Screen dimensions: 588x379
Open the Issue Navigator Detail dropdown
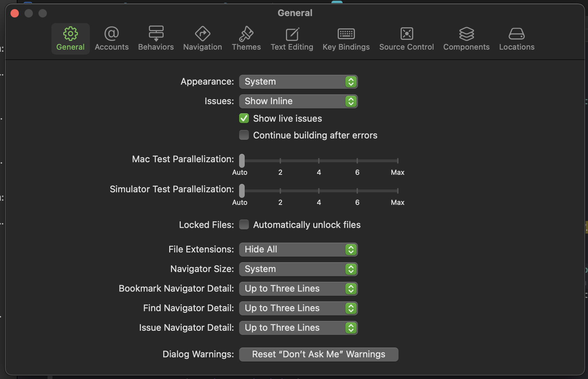point(298,328)
